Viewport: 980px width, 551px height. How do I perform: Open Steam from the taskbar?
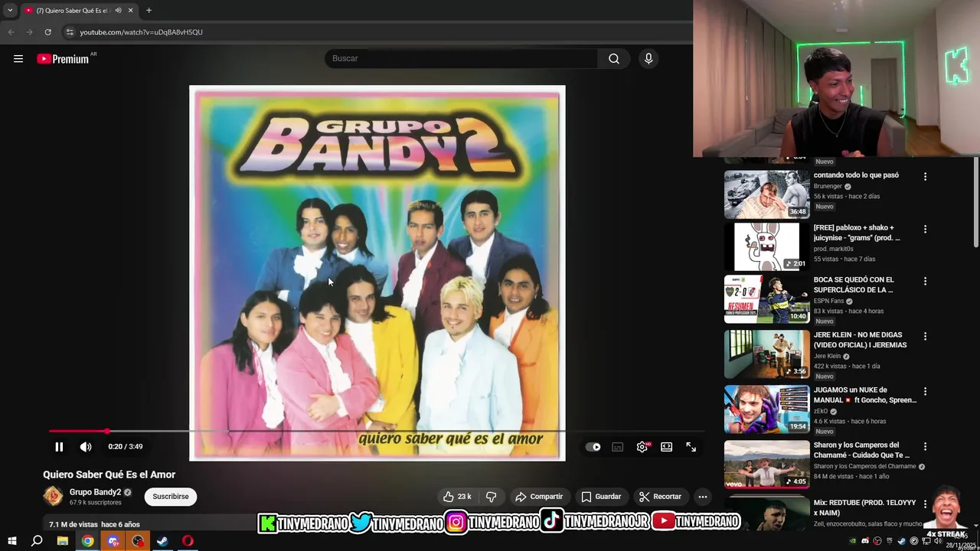coord(162,541)
